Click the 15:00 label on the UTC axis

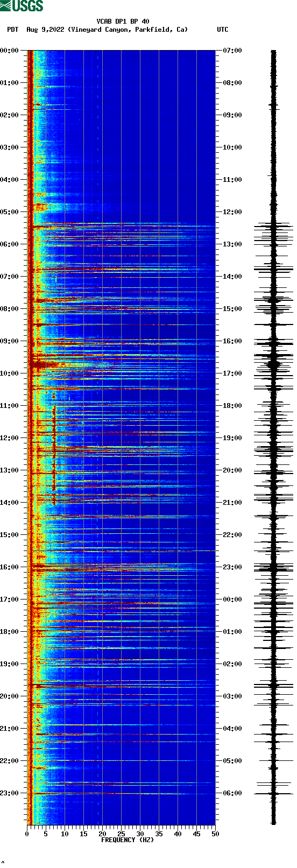(232, 309)
